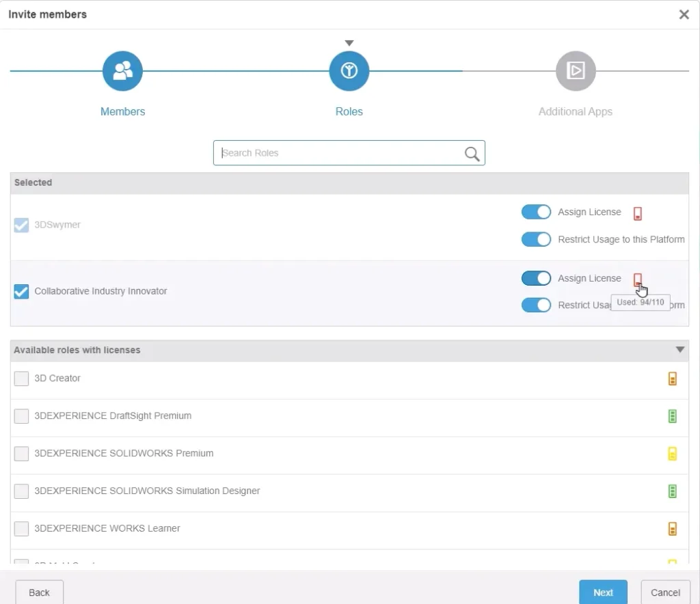Image resolution: width=700 pixels, height=604 pixels.
Task: Click 3DEXPERIENCE DraftSight Premium role name
Action: tap(113, 415)
